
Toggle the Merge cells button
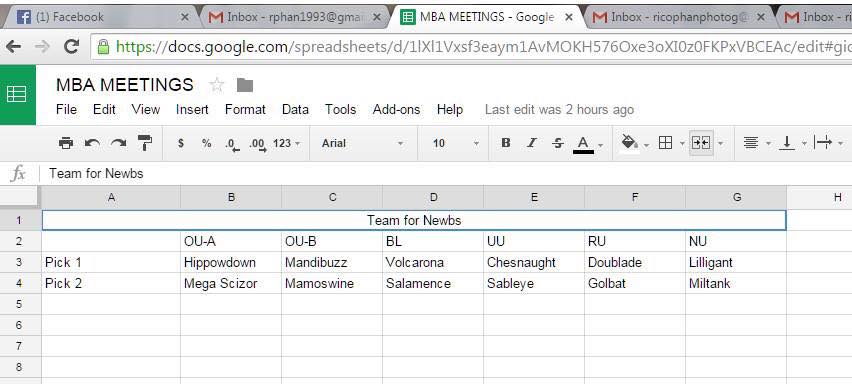pos(701,143)
